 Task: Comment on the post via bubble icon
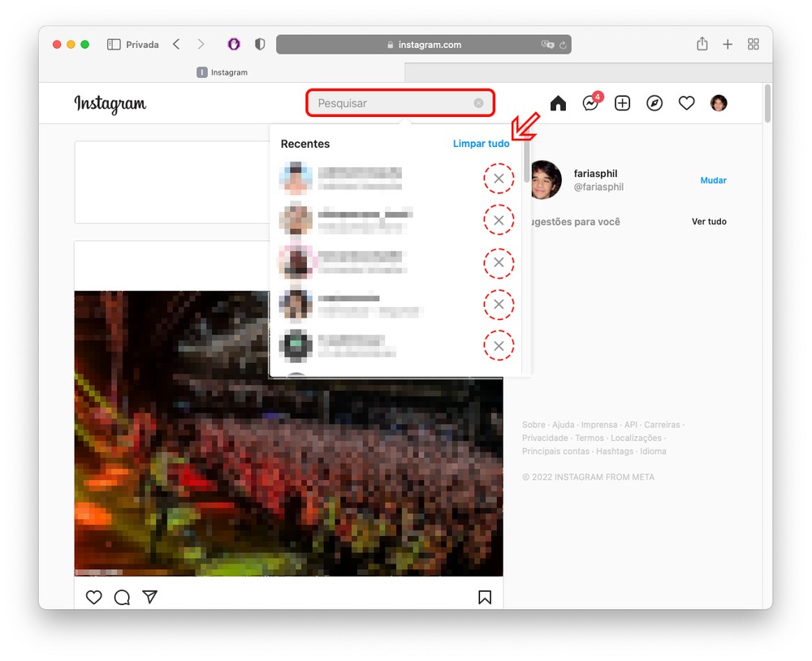(x=122, y=598)
